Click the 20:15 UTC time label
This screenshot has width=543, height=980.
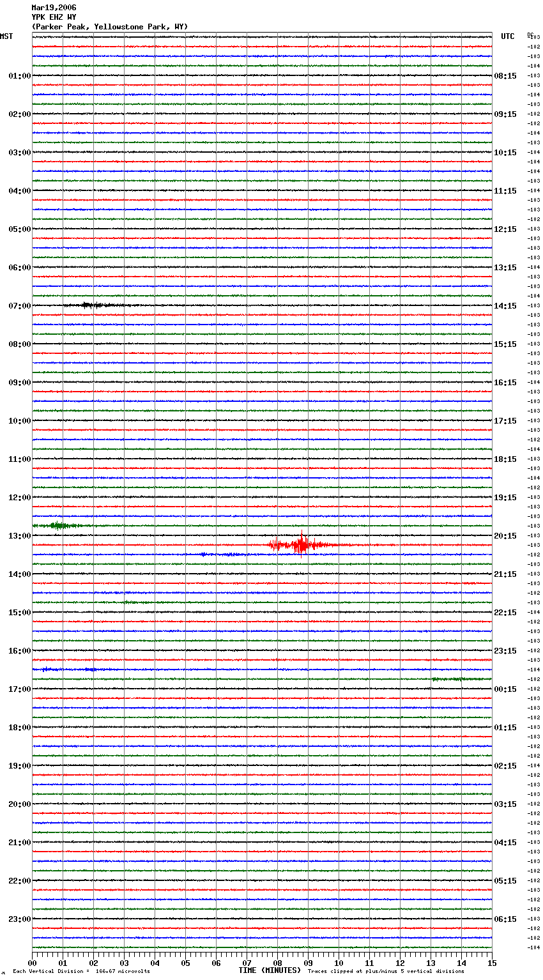tap(505, 536)
